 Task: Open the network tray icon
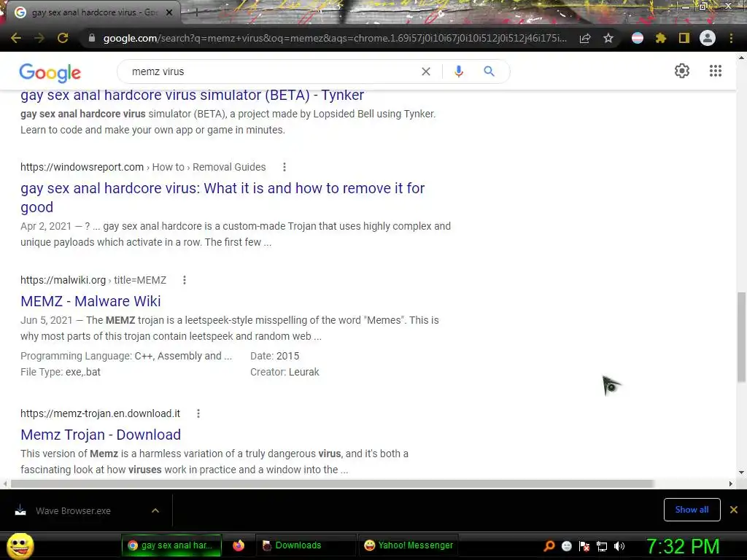(602, 546)
